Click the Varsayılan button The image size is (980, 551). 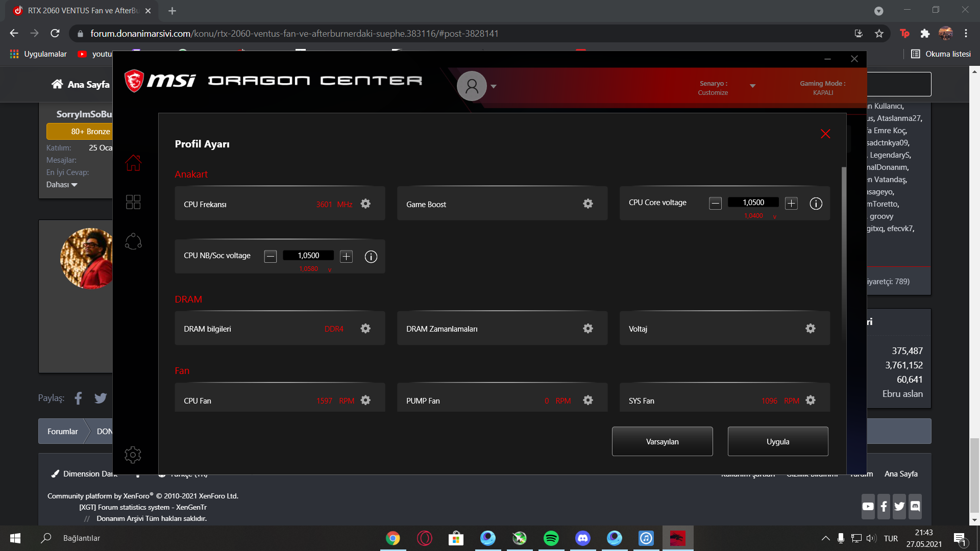(663, 441)
